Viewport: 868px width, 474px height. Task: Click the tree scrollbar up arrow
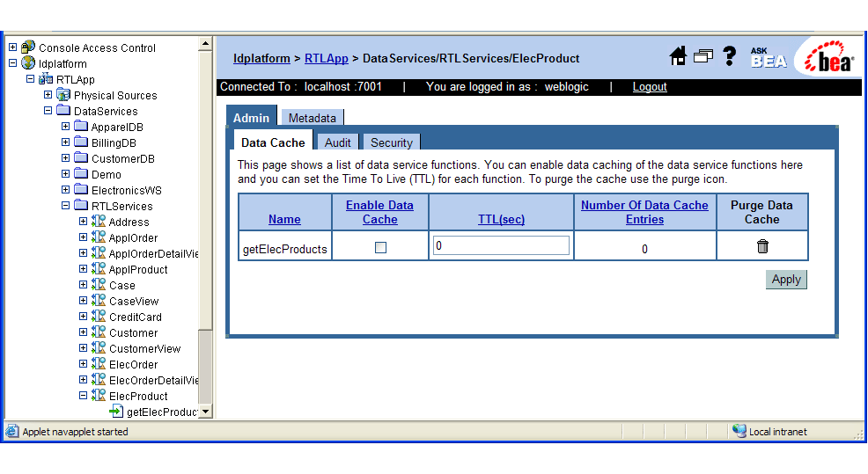205,44
